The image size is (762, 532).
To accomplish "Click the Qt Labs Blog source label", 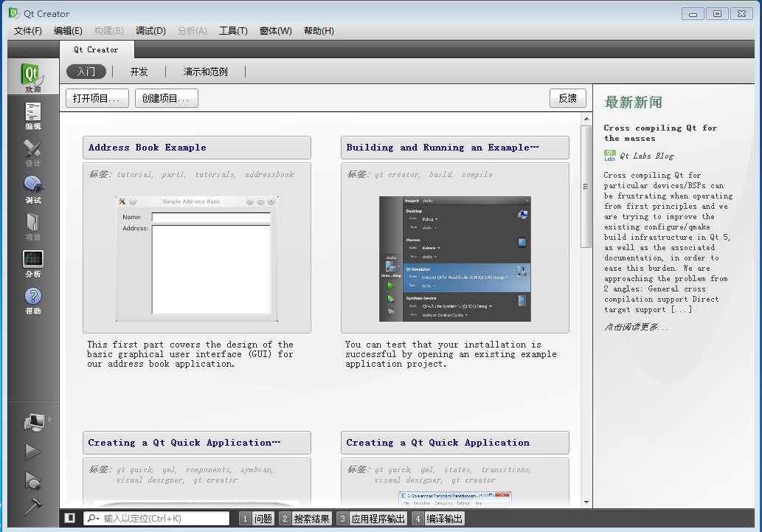I will pyautogui.click(x=646, y=156).
